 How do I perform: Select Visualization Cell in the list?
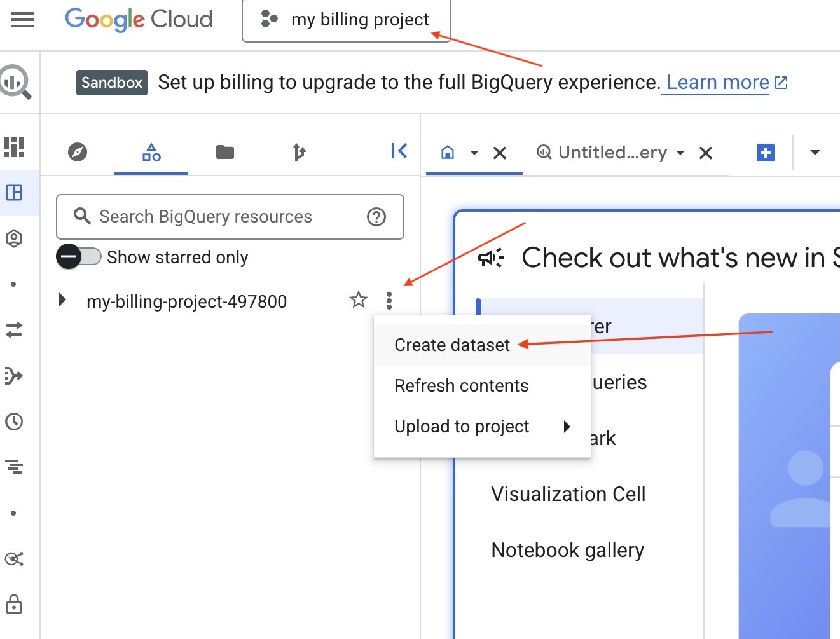pyautogui.click(x=568, y=494)
